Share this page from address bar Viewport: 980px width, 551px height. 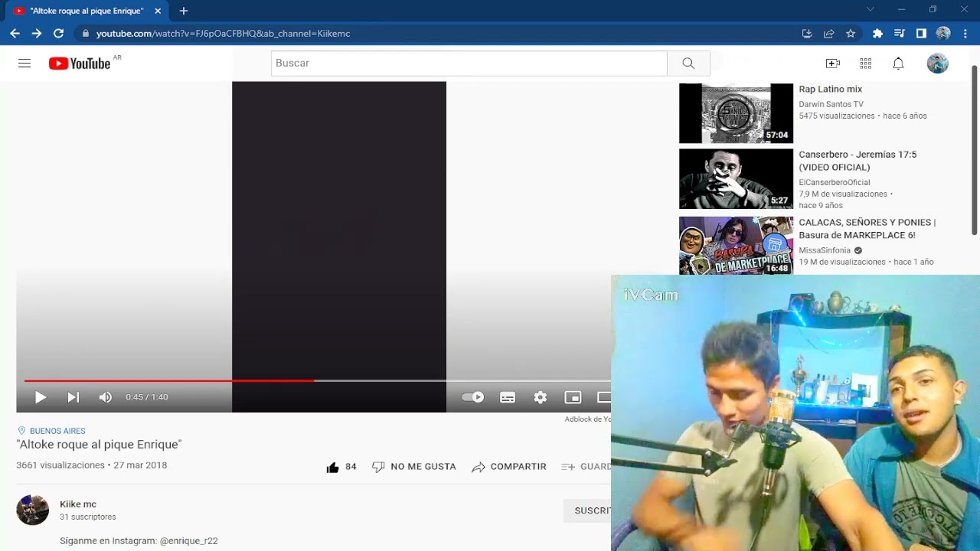tap(828, 34)
